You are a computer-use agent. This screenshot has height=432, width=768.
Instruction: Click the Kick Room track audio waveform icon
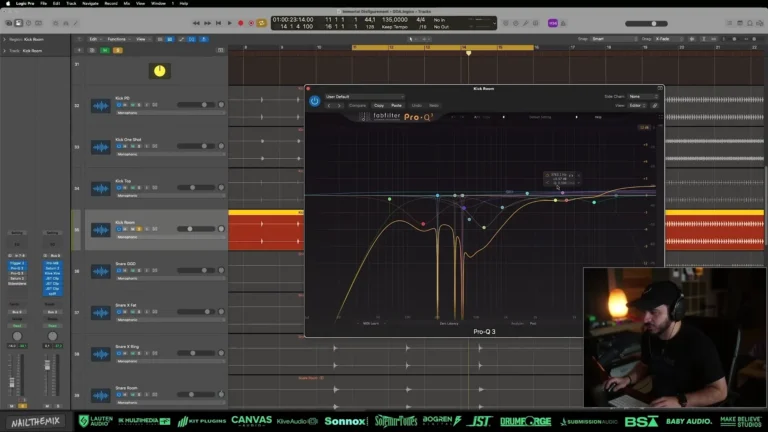pos(100,229)
